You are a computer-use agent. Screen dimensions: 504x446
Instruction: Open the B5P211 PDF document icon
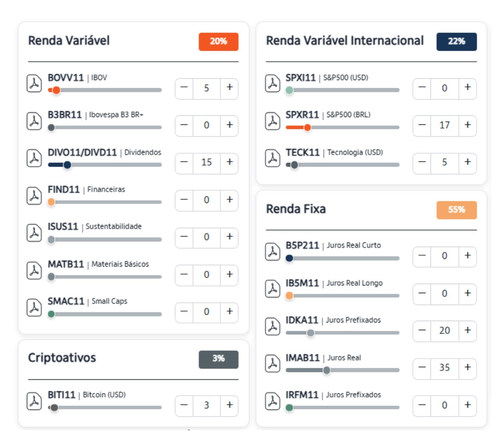[273, 251]
